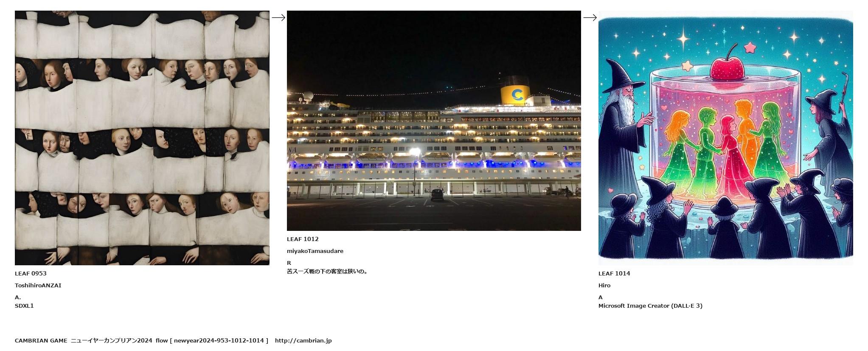Click the LEAF 0953 label

(31, 273)
